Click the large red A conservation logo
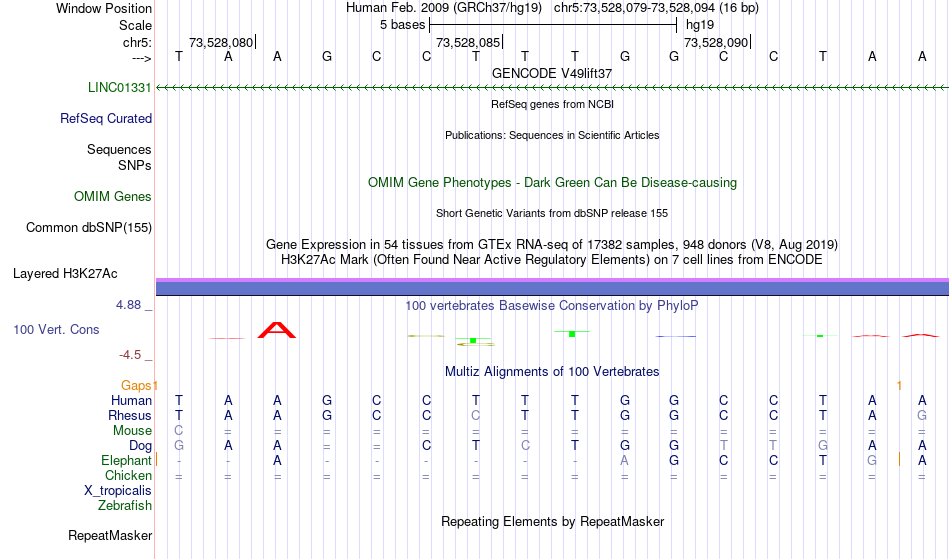 tap(277, 330)
